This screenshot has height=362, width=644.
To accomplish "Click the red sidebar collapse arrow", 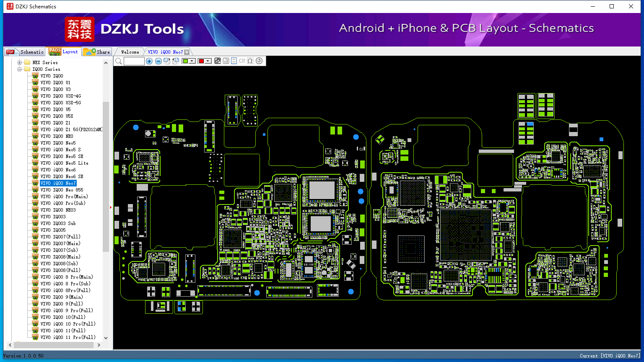I will click(111, 207).
